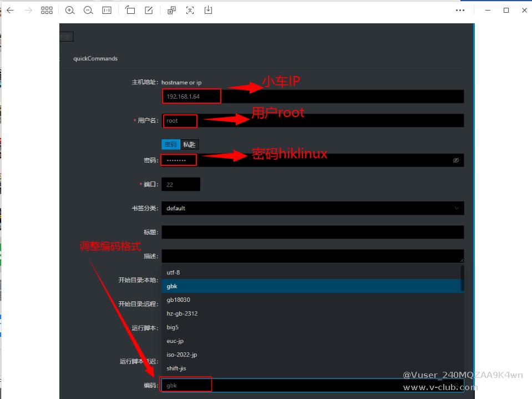Open the edit image pencil icon
This screenshot has height=399, width=532.
[149, 10]
